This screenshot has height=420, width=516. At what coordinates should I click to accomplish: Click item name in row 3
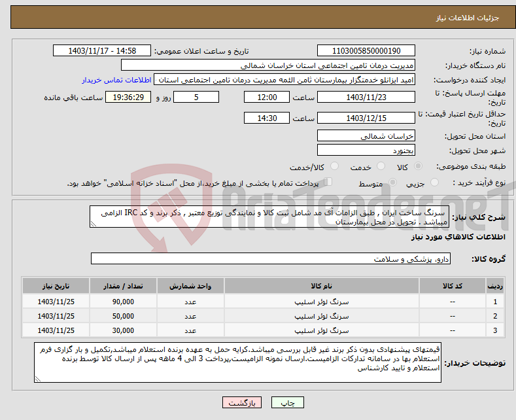[322, 330]
